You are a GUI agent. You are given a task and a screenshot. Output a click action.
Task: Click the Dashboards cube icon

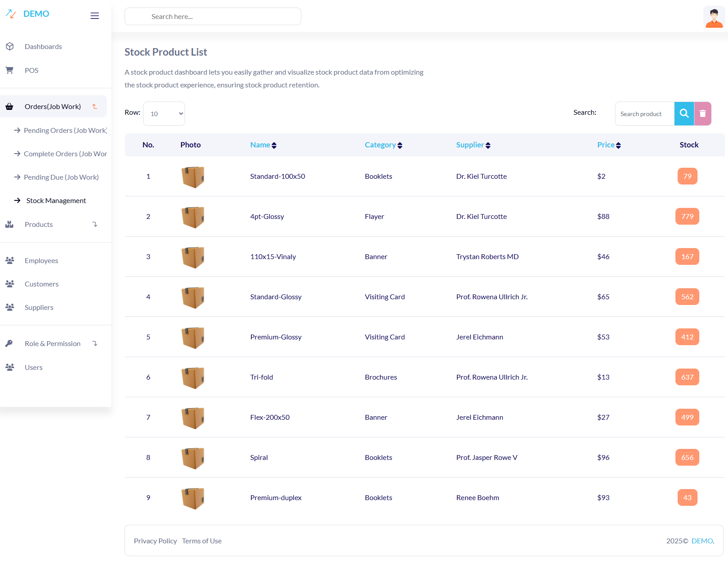(10, 46)
